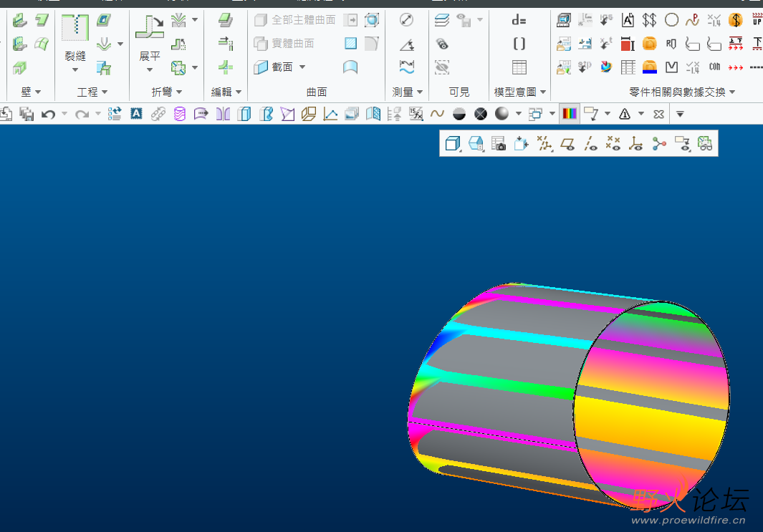Toggle datum axis display in view toolbar
This screenshot has height=532, width=763.
tap(590, 143)
